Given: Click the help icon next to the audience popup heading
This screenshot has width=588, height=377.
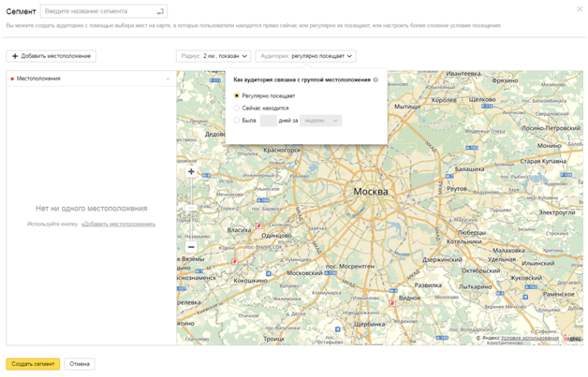Looking at the screenshot, I should (x=375, y=80).
